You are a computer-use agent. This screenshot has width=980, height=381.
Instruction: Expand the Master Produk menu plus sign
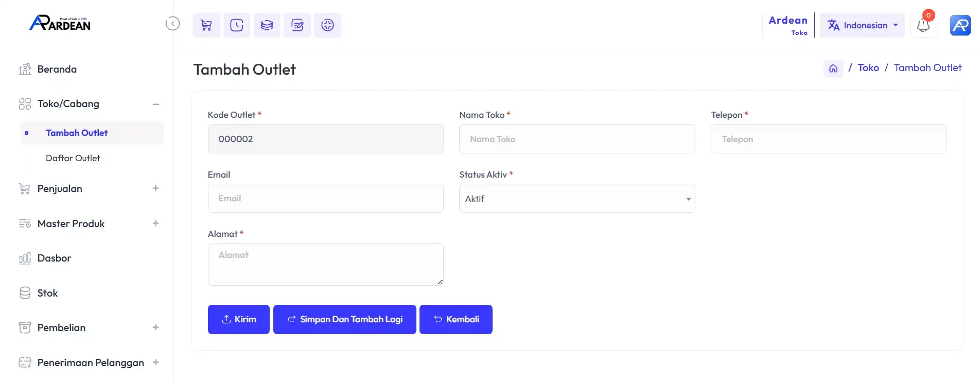(155, 223)
